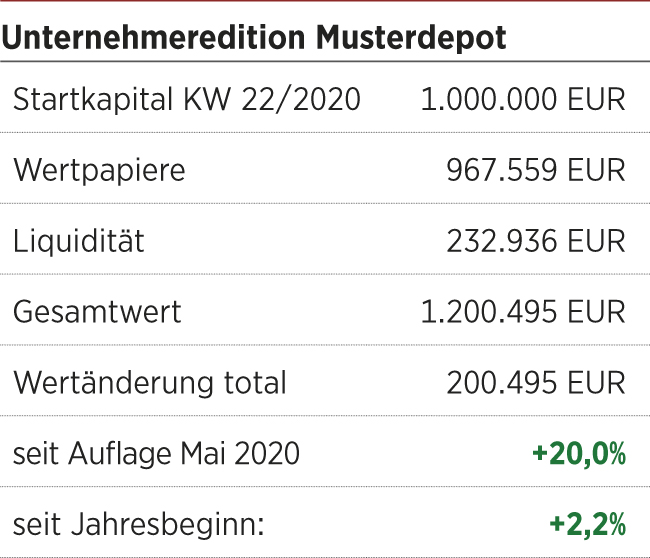Click the word Musterdepot in the title

[411, 38]
